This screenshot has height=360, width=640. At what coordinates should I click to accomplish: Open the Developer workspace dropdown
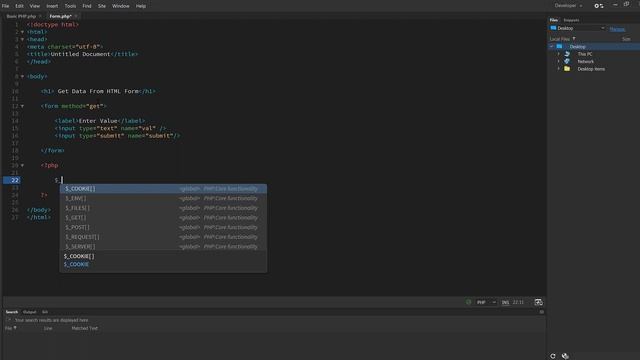[x=568, y=6]
